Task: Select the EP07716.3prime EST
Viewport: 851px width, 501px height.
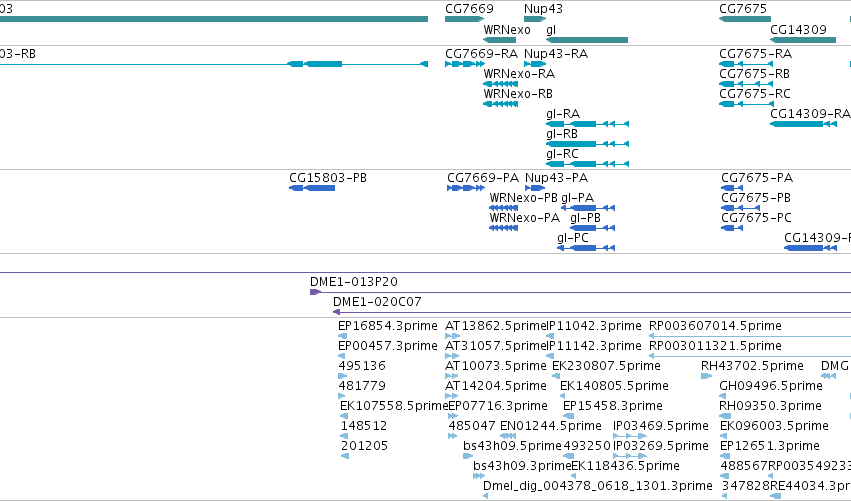Action: (453, 417)
